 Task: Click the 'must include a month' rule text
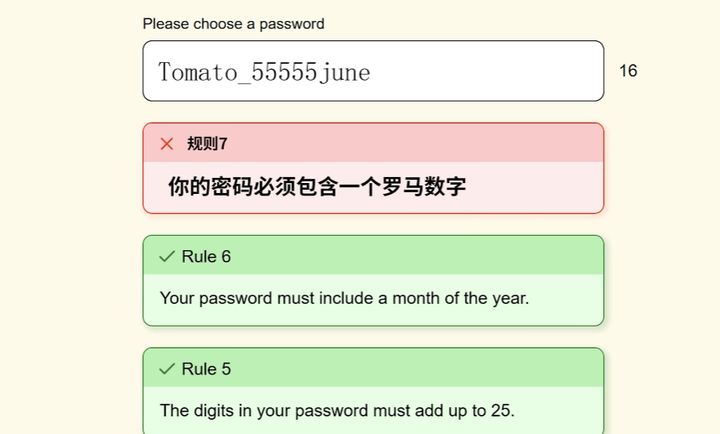pyautogui.click(x=344, y=298)
